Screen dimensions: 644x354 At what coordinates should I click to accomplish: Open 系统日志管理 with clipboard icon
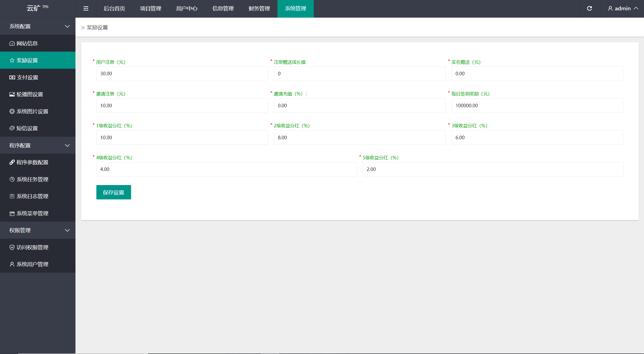pos(32,196)
